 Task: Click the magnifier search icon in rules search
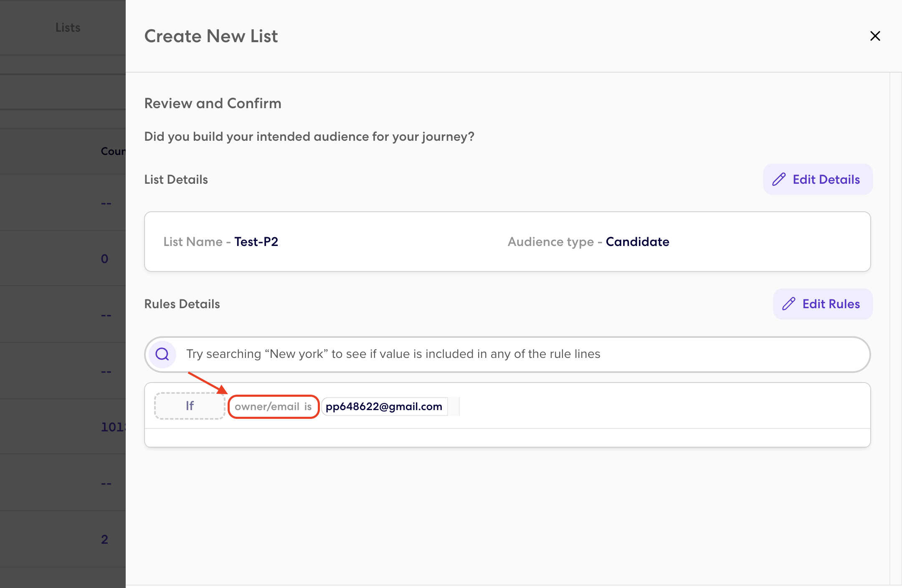click(x=162, y=354)
